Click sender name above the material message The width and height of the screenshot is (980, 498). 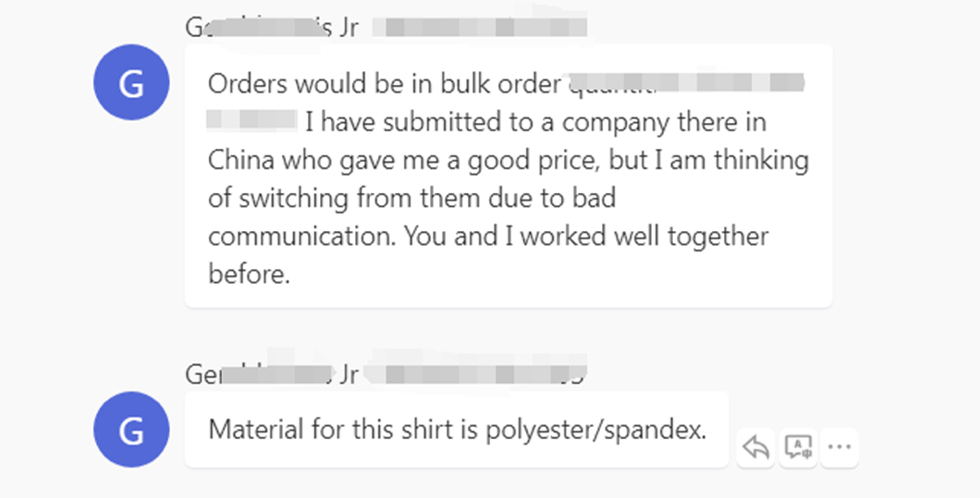272,374
